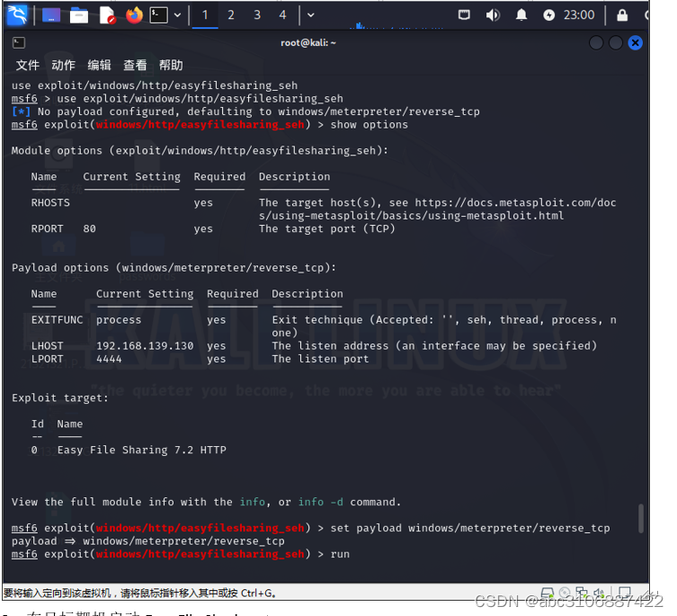Launch the text editor panel icon
The image size is (677, 616).
click(107, 15)
